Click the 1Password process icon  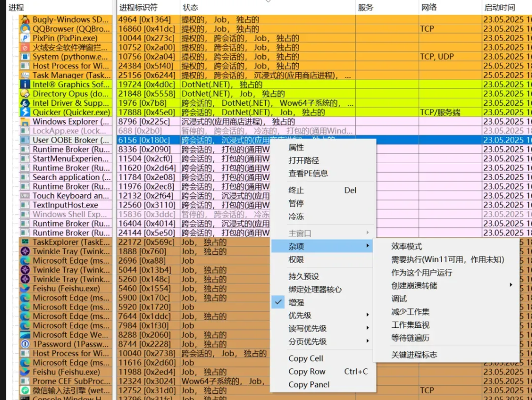click(x=25, y=344)
